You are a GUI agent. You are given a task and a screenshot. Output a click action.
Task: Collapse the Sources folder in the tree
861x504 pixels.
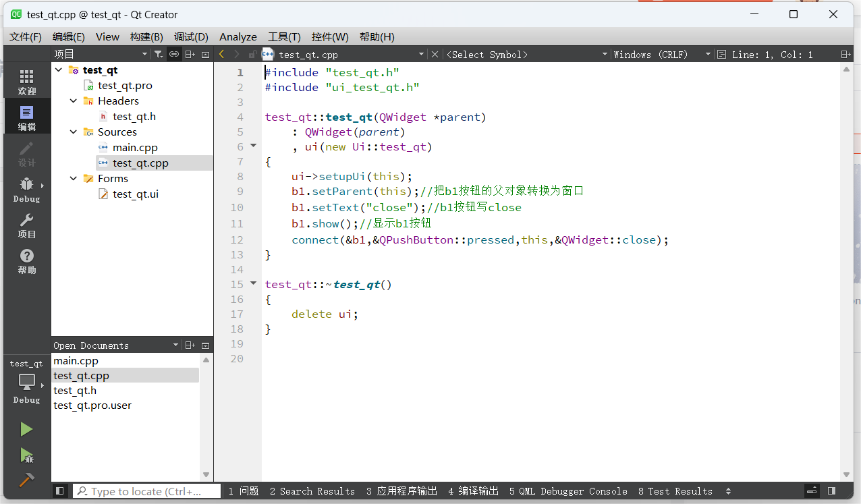74,132
